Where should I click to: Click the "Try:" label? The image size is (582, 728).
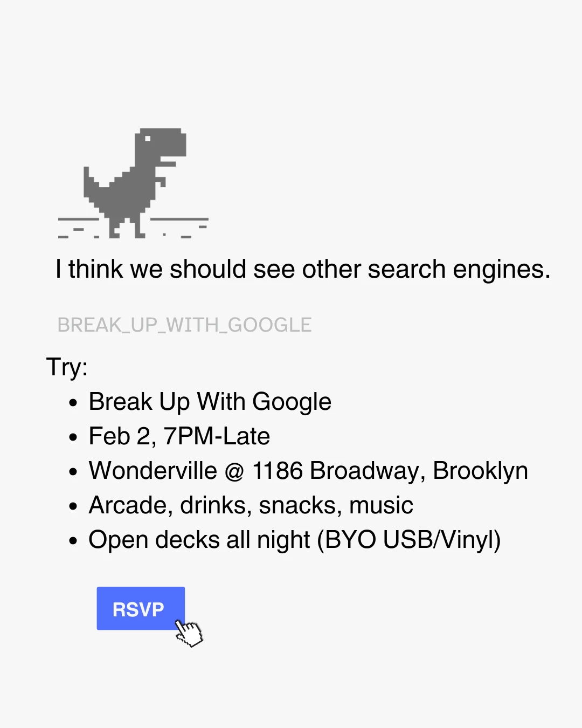67,367
